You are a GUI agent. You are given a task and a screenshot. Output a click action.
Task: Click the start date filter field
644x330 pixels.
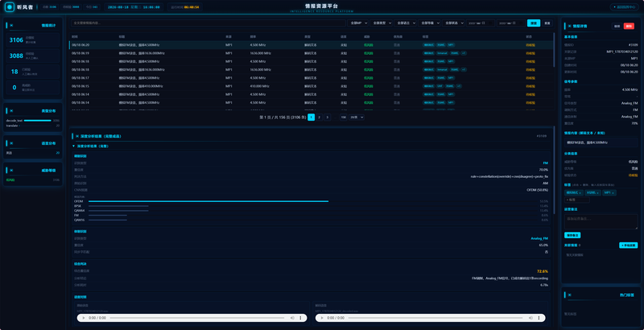click(481, 23)
